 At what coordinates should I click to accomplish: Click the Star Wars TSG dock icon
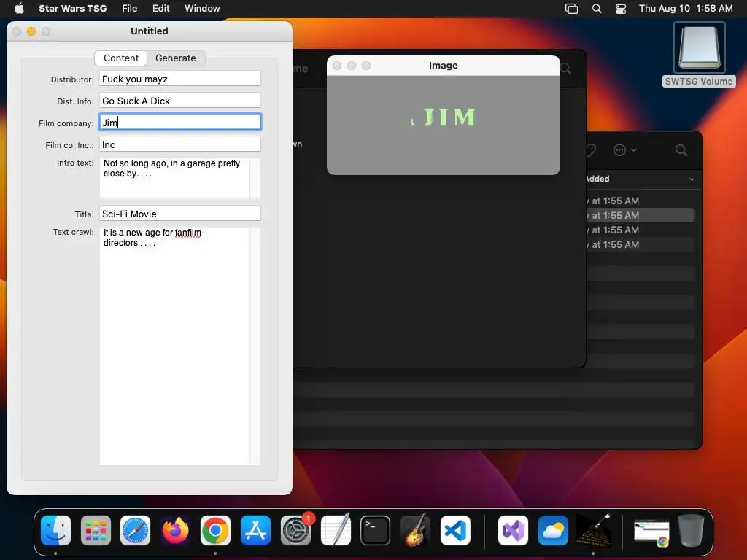tap(593, 531)
